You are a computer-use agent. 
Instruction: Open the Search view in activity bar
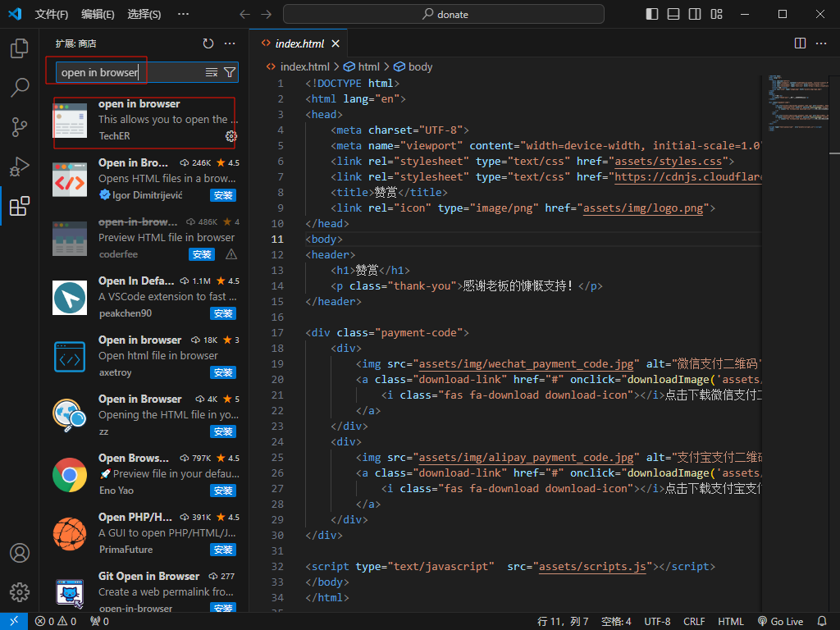(20, 87)
